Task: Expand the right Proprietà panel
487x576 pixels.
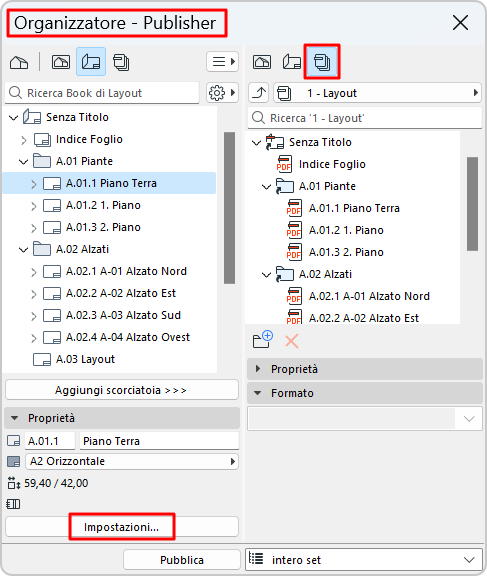Action: tap(258, 368)
